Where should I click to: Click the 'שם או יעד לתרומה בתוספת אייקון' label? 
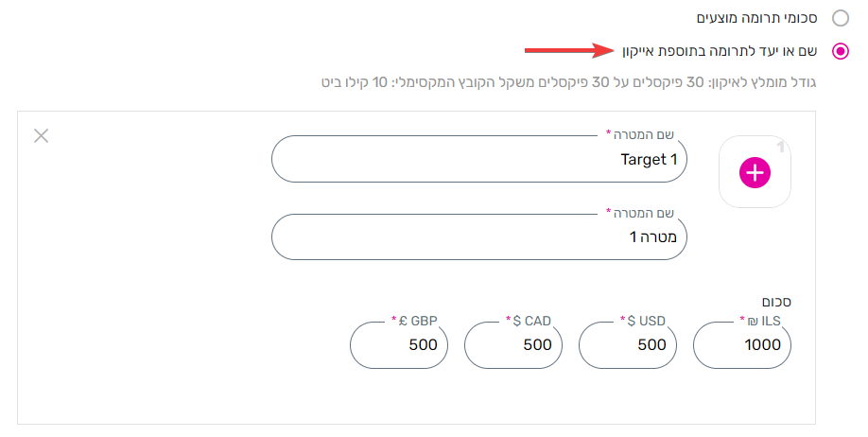coord(720,51)
